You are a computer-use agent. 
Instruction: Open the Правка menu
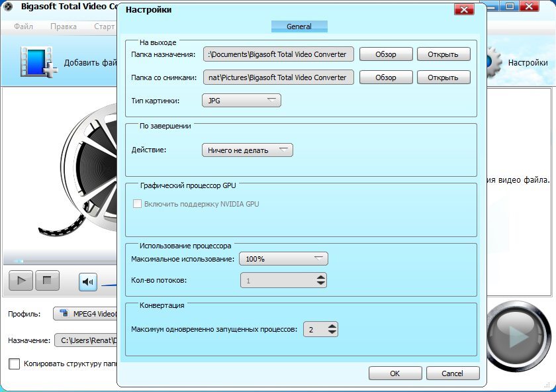(64, 26)
